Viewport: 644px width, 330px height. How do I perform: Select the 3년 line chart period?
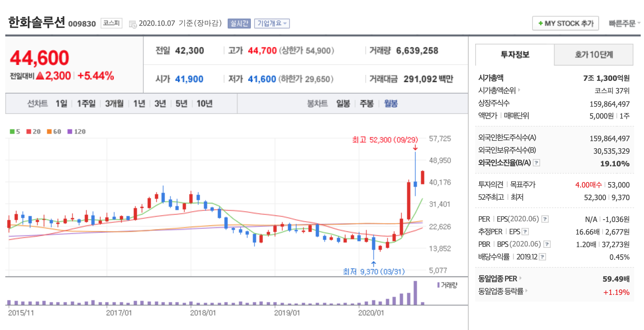click(160, 104)
